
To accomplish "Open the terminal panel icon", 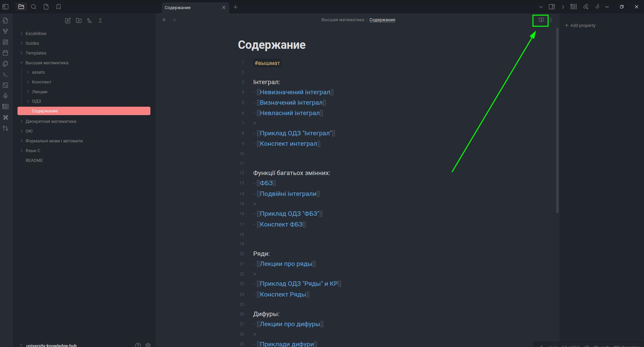I will 5,74.
